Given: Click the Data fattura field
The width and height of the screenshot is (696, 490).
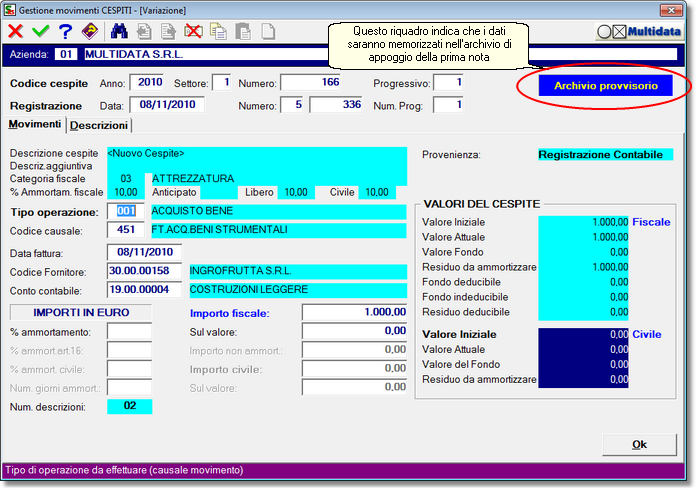Looking at the screenshot, I should [145, 252].
